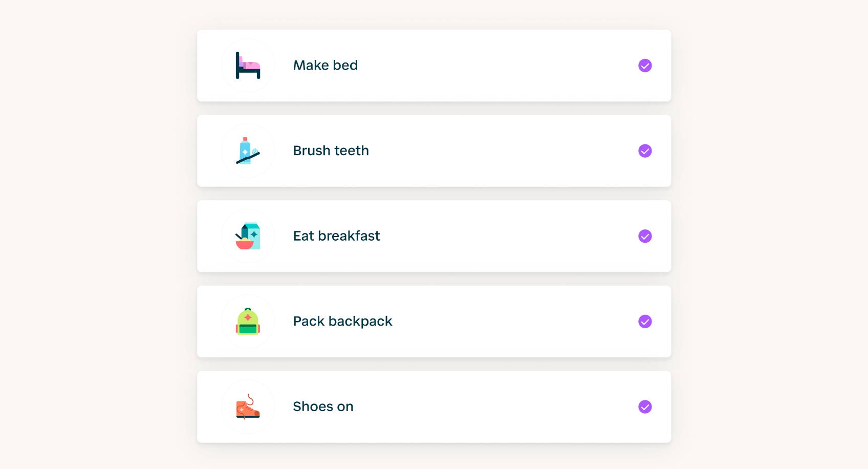Toggle the Brush teeth checkmark
The height and width of the screenshot is (469, 868).
[645, 151]
